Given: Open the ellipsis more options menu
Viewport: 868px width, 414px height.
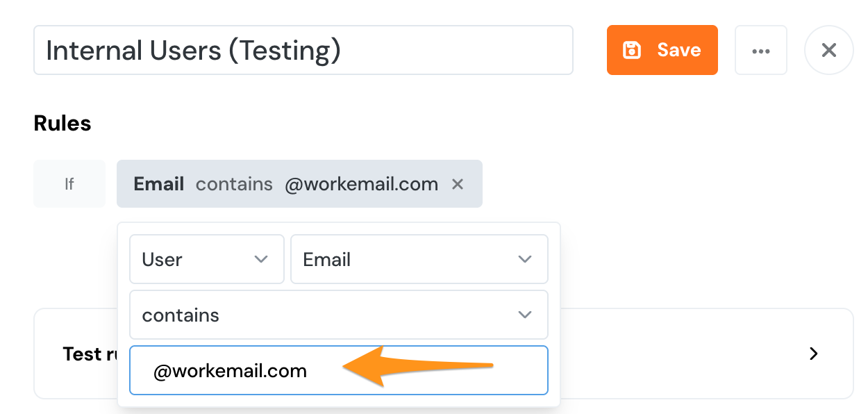Looking at the screenshot, I should (x=761, y=49).
